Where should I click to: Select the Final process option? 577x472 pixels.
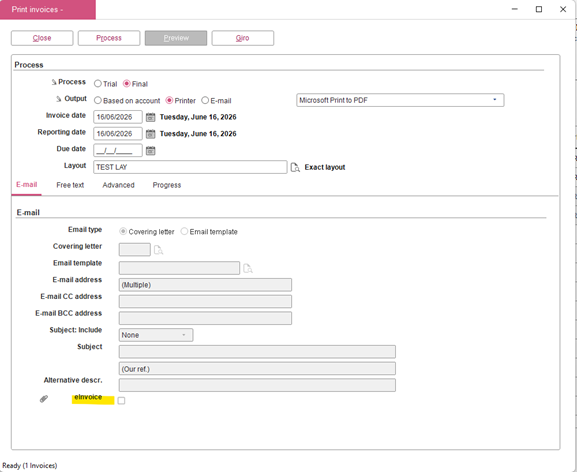[x=127, y=84]
